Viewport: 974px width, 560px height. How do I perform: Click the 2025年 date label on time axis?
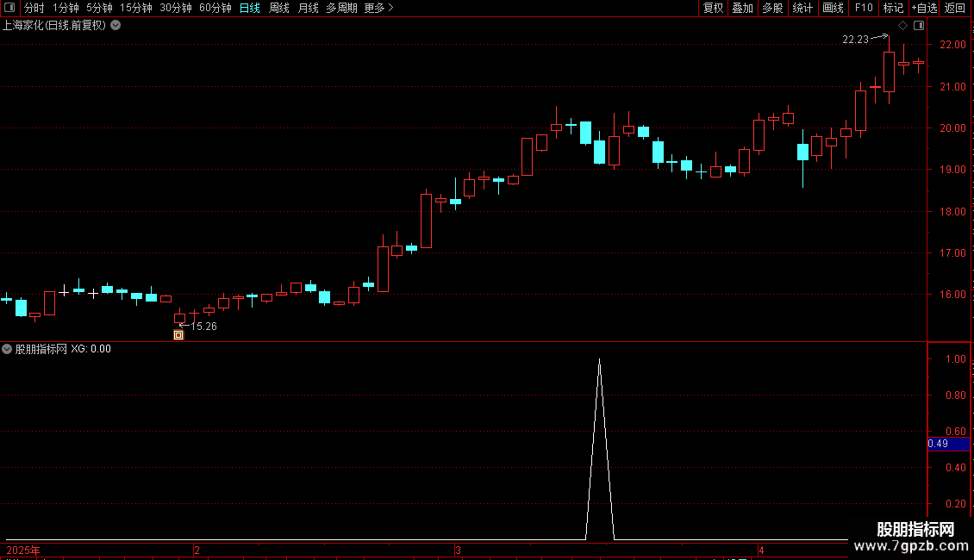click(23, 551)
